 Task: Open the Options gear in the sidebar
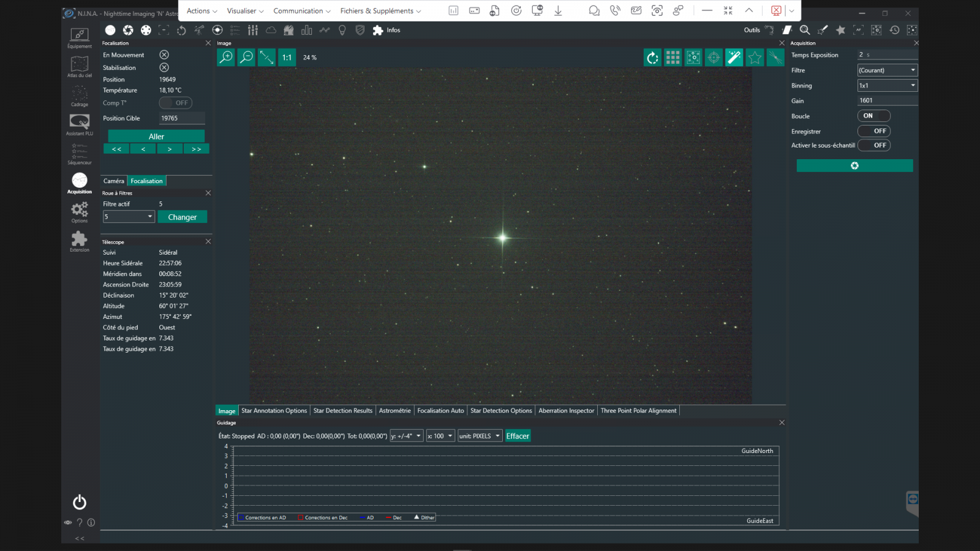[80, 212]
